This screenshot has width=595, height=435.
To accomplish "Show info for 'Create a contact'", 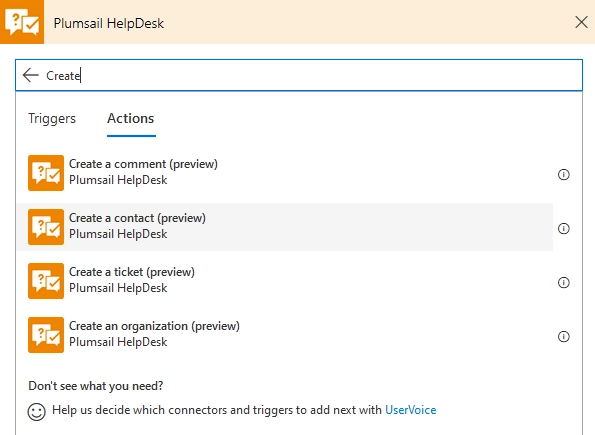I will tap(564, 229).
